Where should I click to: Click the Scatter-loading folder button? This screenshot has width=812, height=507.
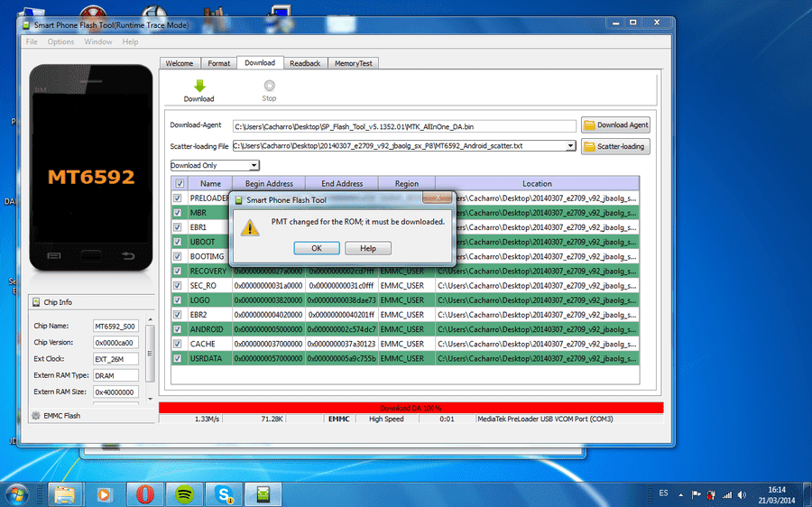point(615,146)
